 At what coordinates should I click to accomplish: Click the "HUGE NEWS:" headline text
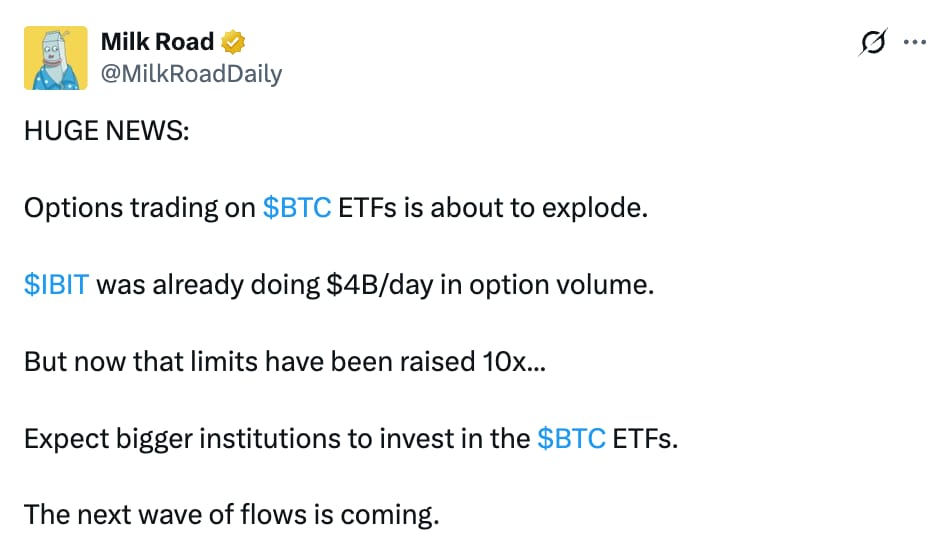point(107,131)
